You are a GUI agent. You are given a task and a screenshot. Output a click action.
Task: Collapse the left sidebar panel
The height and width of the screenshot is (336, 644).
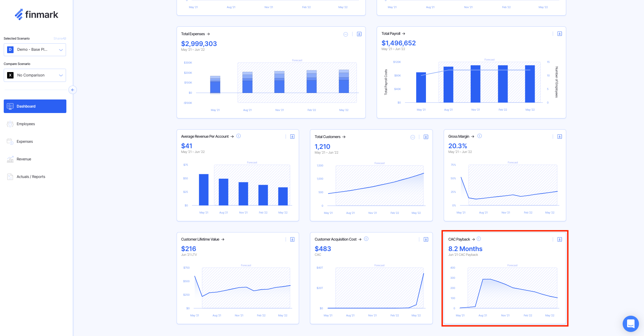click(72, 90)
